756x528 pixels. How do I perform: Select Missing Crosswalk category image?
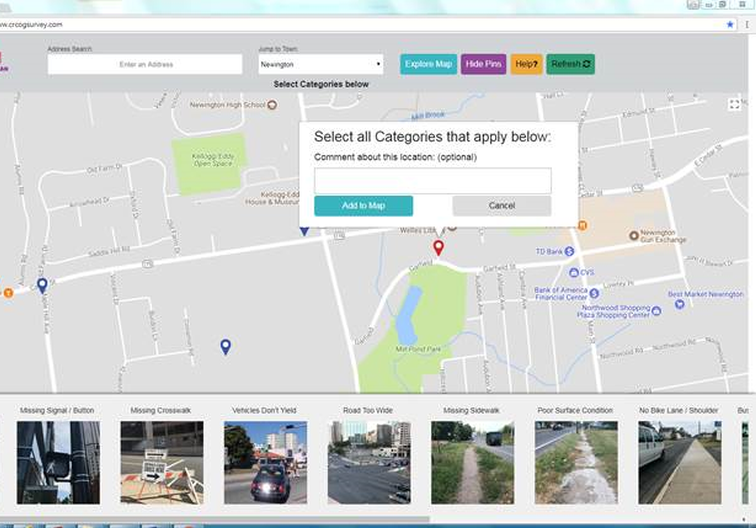pos(162,462)
